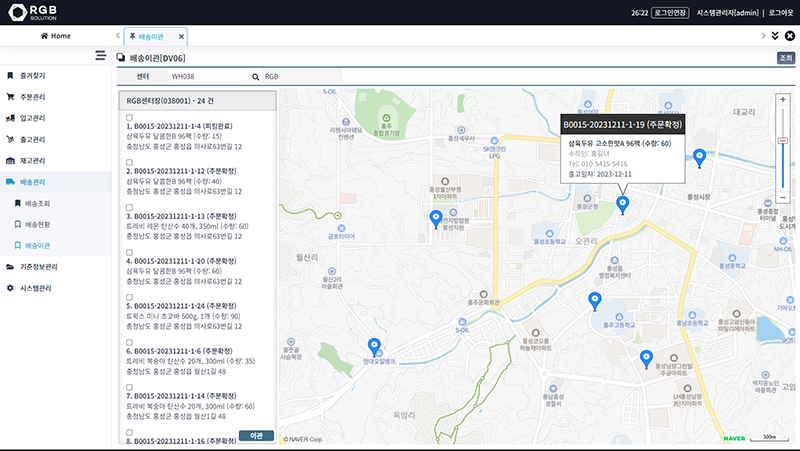Click the map zoom out minus button
The image size is (800, 451).
click(x=782, y=197)
